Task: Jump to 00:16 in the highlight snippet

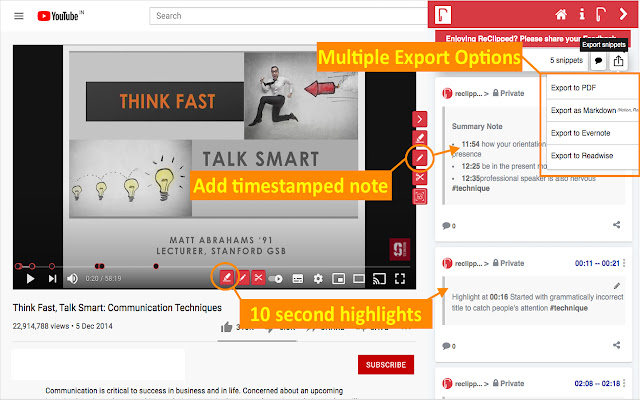Action: pyautogui.click(x=498, y=297)
